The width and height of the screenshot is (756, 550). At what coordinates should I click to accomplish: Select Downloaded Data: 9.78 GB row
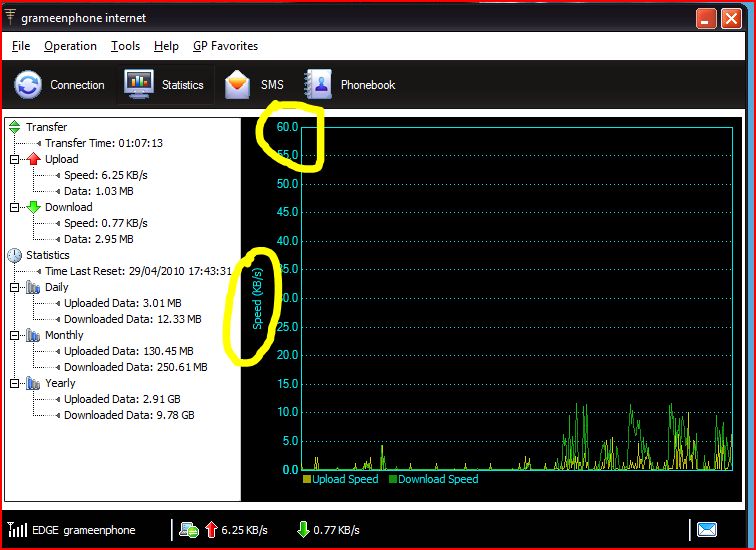[x=129, y=415]
